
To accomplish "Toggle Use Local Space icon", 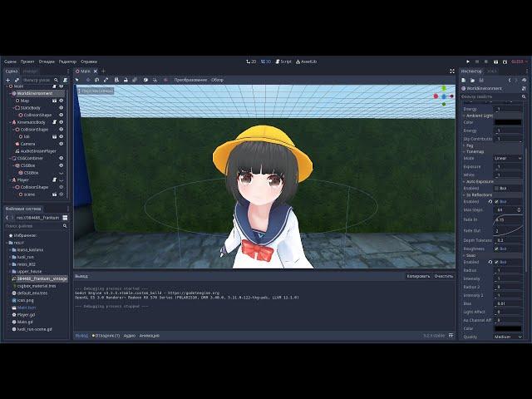I will [145, 80].
